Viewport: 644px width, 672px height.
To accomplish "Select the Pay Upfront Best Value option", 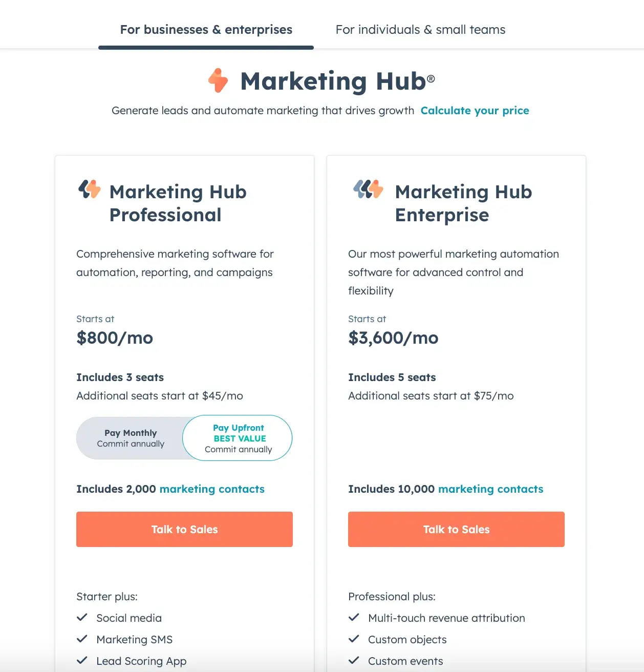I will click(238, 438).
